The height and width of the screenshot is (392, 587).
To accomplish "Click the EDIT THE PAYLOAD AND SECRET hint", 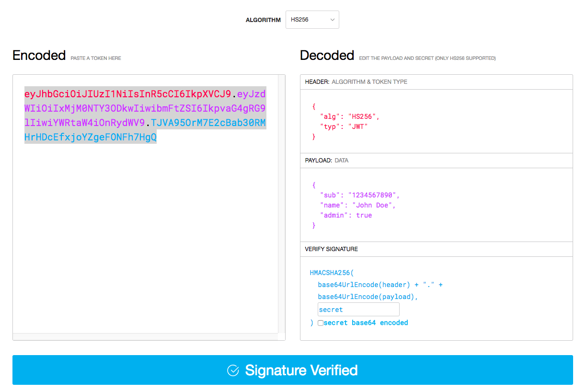I will 427,58.
